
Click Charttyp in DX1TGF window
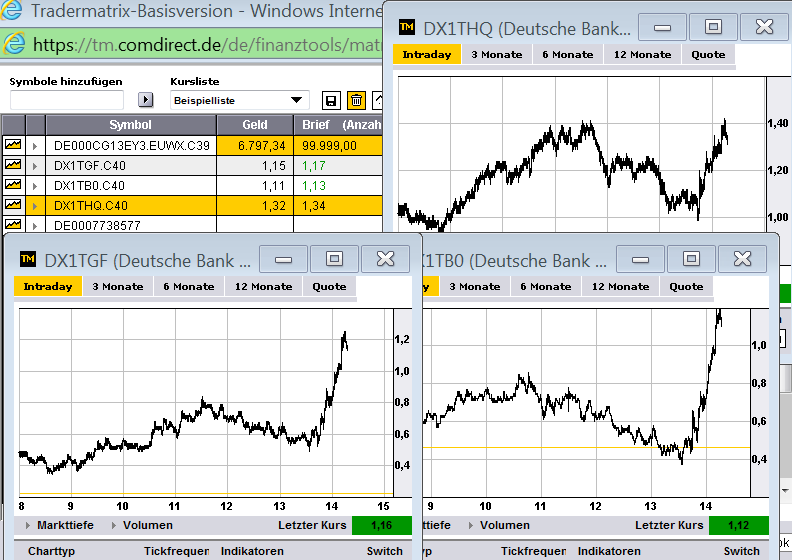52,551
